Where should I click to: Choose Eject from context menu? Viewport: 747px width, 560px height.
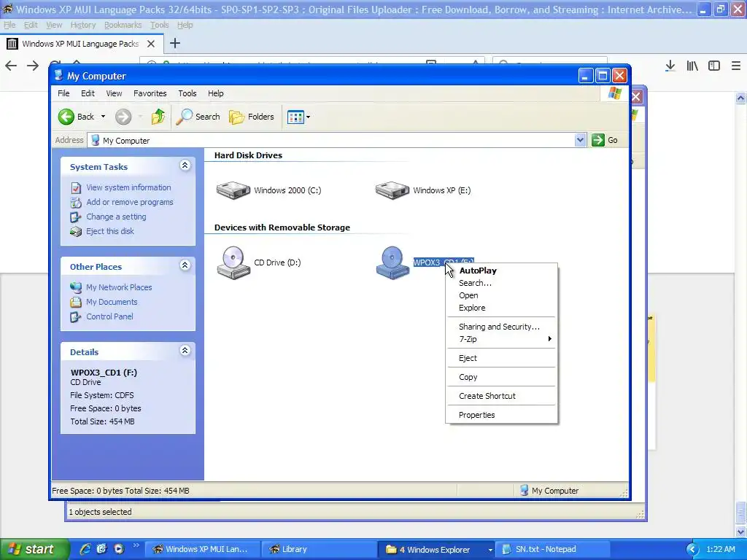[501, 358]
